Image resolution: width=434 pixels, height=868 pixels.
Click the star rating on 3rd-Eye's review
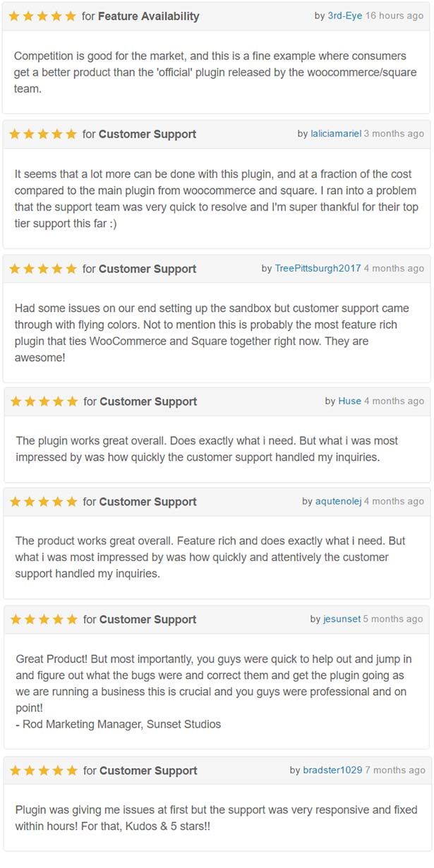tap(42, 16)
